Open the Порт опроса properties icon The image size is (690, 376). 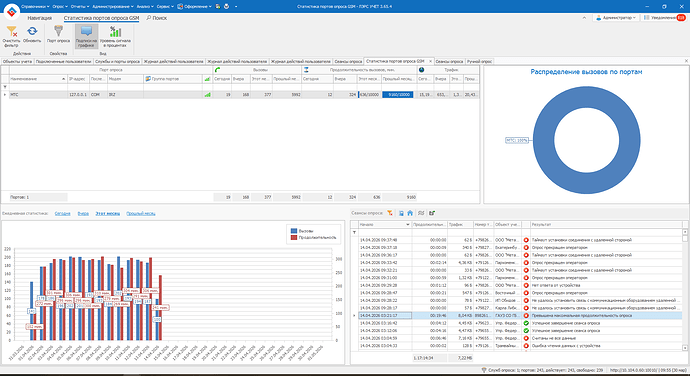click(x=59, y=31)
